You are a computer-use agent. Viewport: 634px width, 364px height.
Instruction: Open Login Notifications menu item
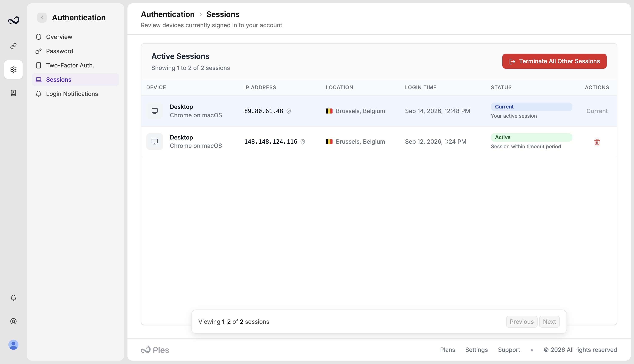coord(75,94)
